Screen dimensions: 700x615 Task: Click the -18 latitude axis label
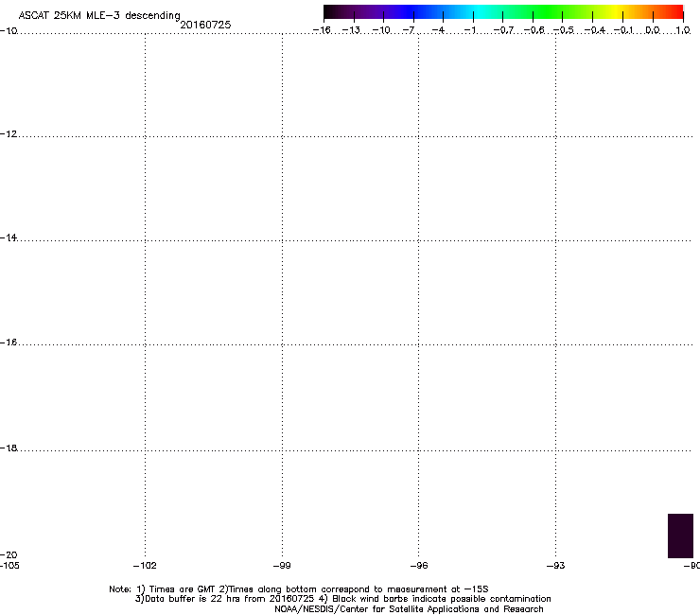tap(9, 448)
